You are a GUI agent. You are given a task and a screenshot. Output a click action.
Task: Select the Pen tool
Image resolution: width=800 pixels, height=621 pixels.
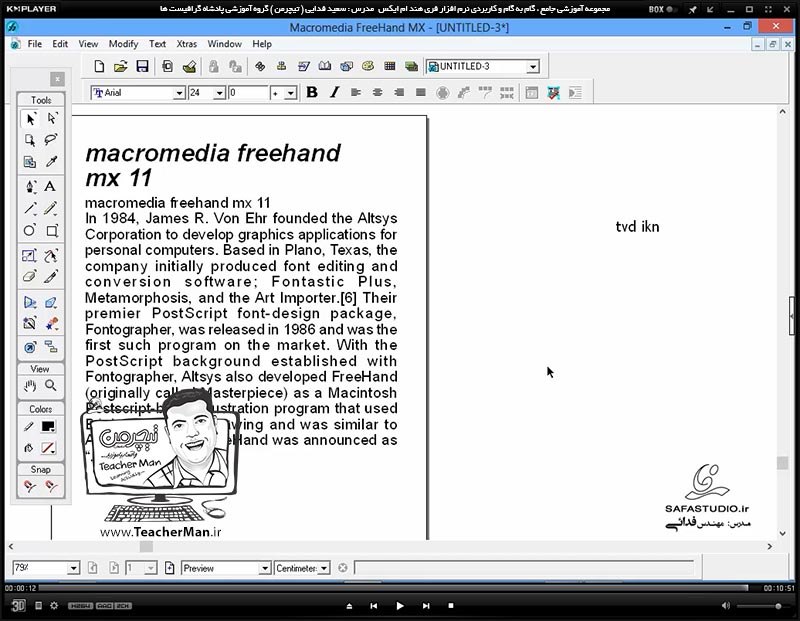click(30, 186)
